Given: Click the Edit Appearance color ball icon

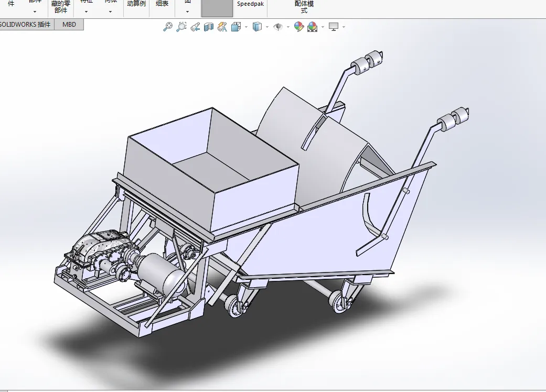Looking at the screenshot, I should click(299, 27).
